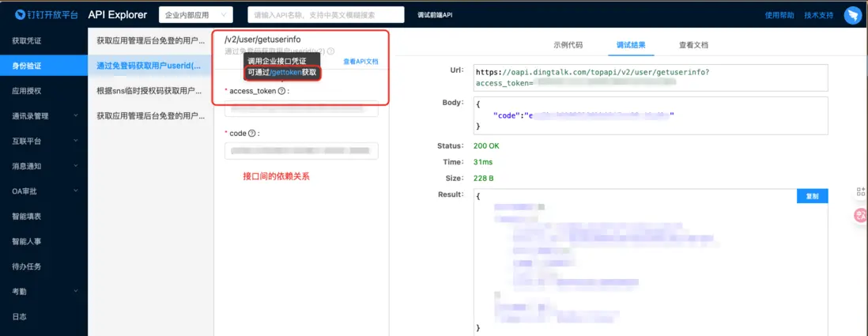Click the help icon beside access_token label
The width and height of the screenshot is (868, 336).
pyautogui.click(x=281, y=92)
